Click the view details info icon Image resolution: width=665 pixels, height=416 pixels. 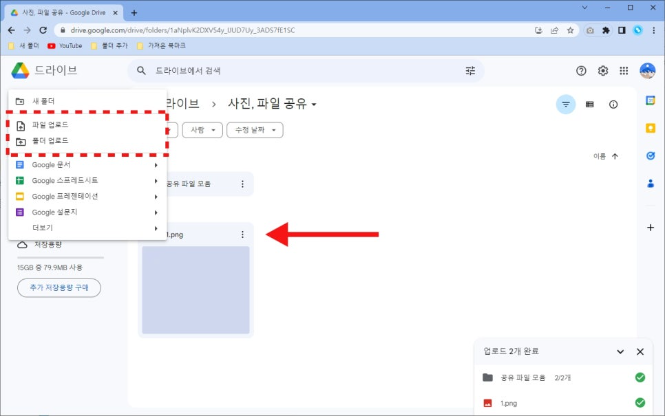613,104
